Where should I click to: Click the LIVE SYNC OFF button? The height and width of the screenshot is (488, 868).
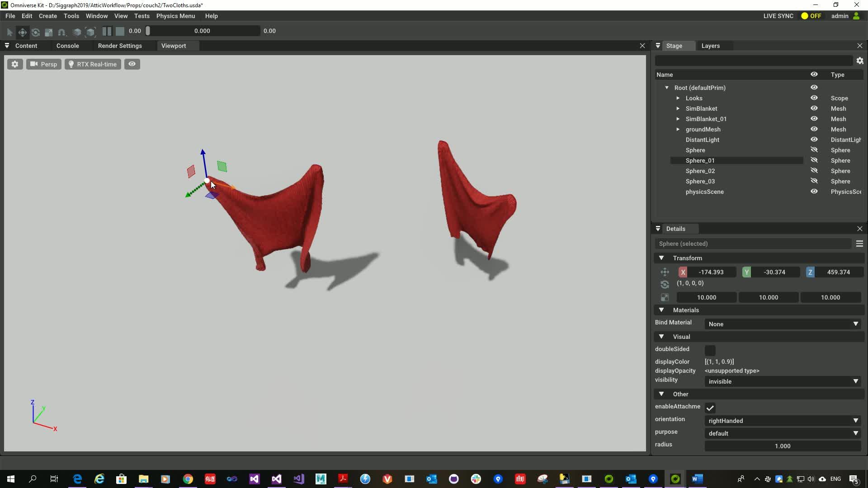(811, 16)
